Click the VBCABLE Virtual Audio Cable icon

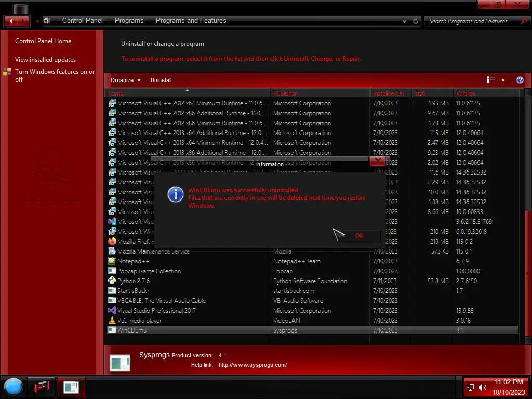(112, 300)
